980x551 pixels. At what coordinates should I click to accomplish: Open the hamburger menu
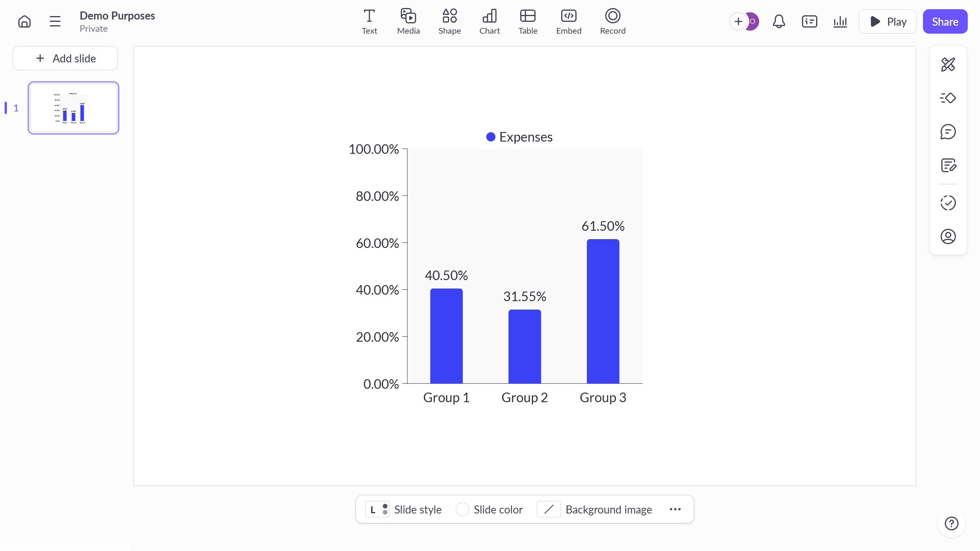pyautogui.click(x=55, y=21)
